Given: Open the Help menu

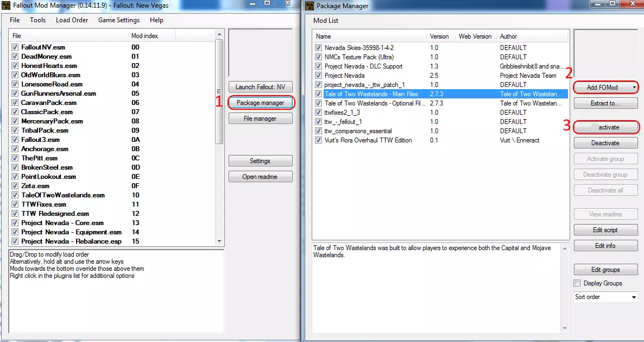Looking at the screenshot, I should tap(156, 20).
